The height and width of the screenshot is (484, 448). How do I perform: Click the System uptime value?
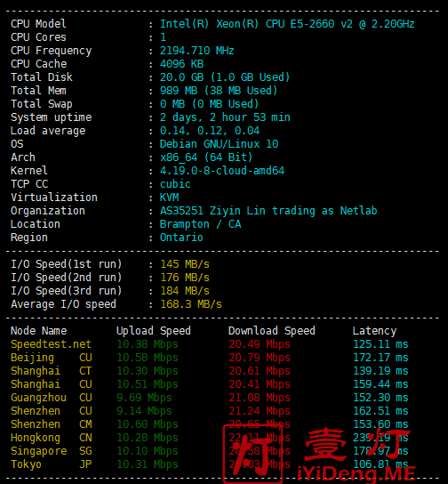tap(225, 117)
